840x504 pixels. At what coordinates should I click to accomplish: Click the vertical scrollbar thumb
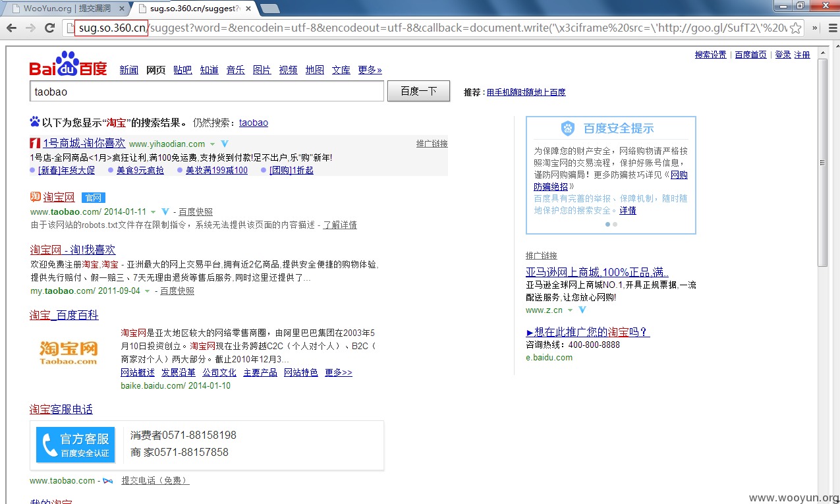point(822,163)
